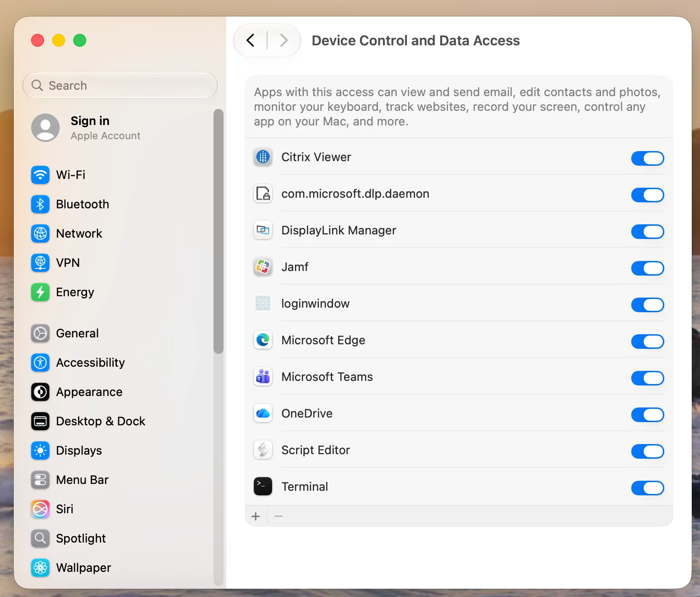Click the sidebar scrollbar thumb
This screenshot has width=700, height=597.
click(219, 231)
